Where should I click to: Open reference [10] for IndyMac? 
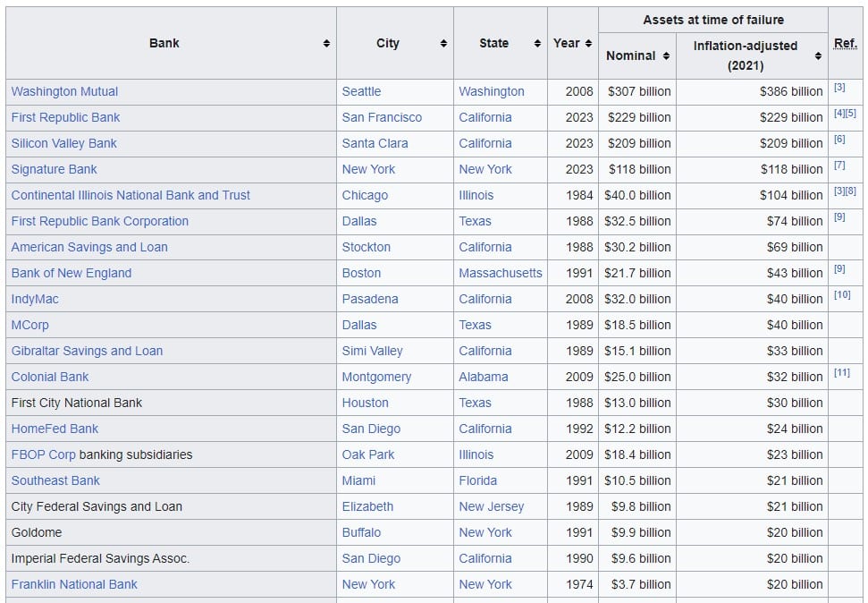click(842, 295)
